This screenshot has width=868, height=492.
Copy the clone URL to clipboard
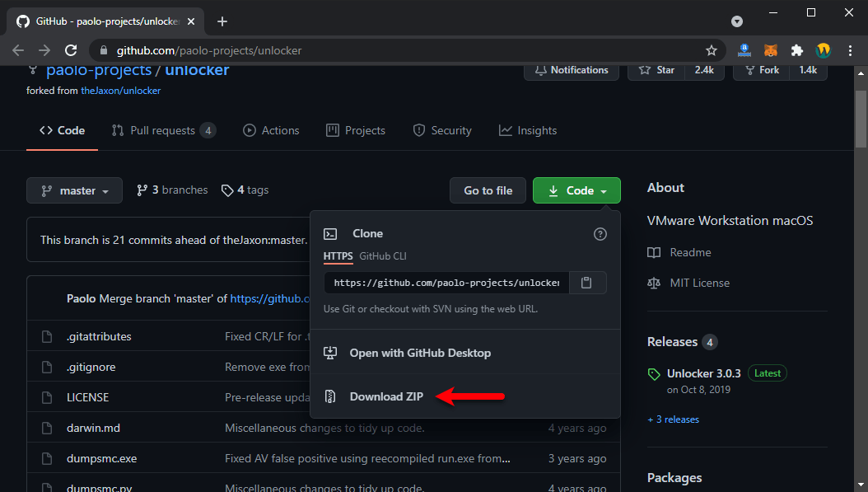coord(587,283)
